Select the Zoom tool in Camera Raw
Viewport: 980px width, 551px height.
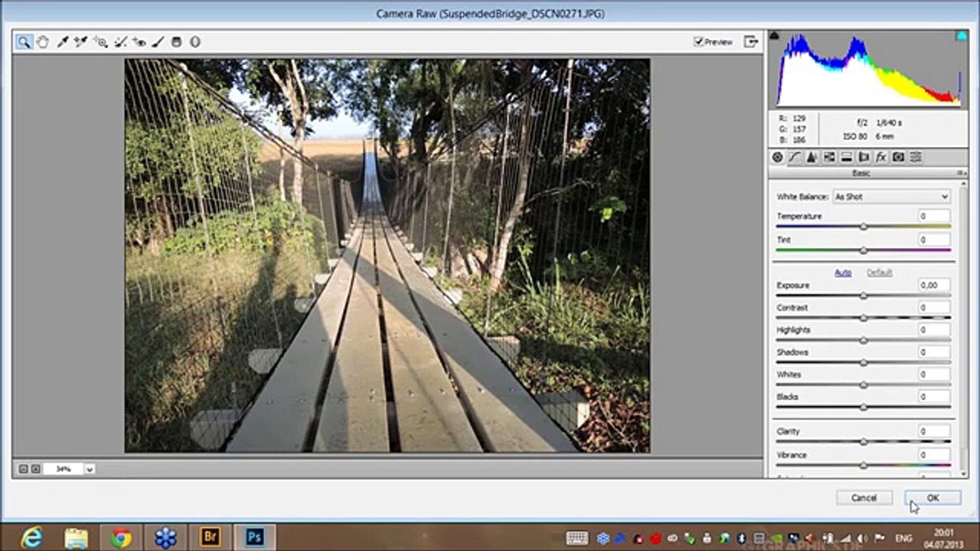[x=24, y=42]
